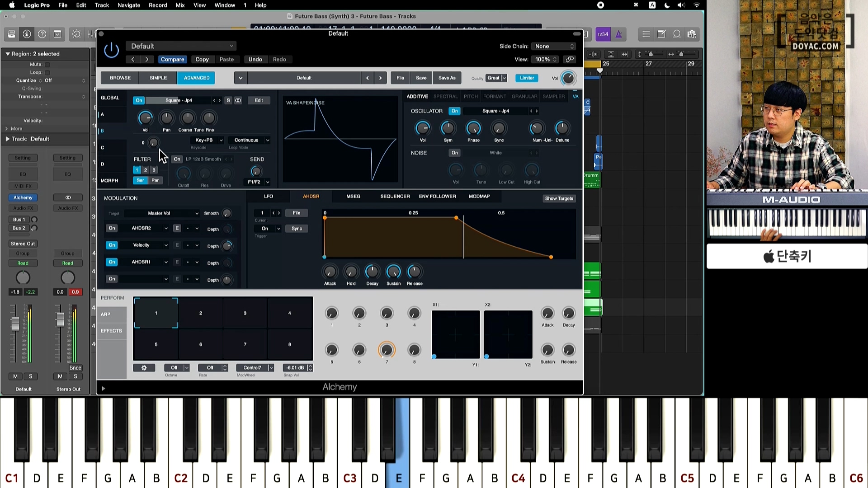Select previous Alchemy preset arrow
Screen dimensions: 868x488
point(368,78)
